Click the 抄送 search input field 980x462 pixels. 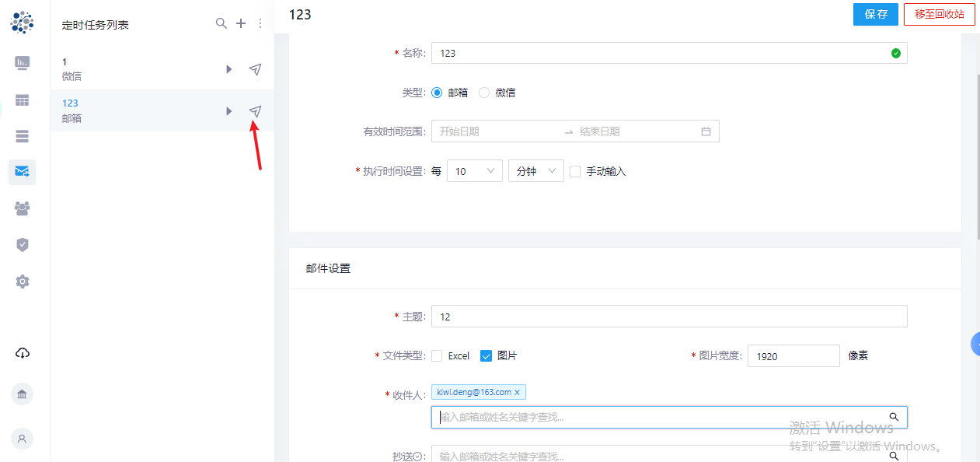[669, 453]
